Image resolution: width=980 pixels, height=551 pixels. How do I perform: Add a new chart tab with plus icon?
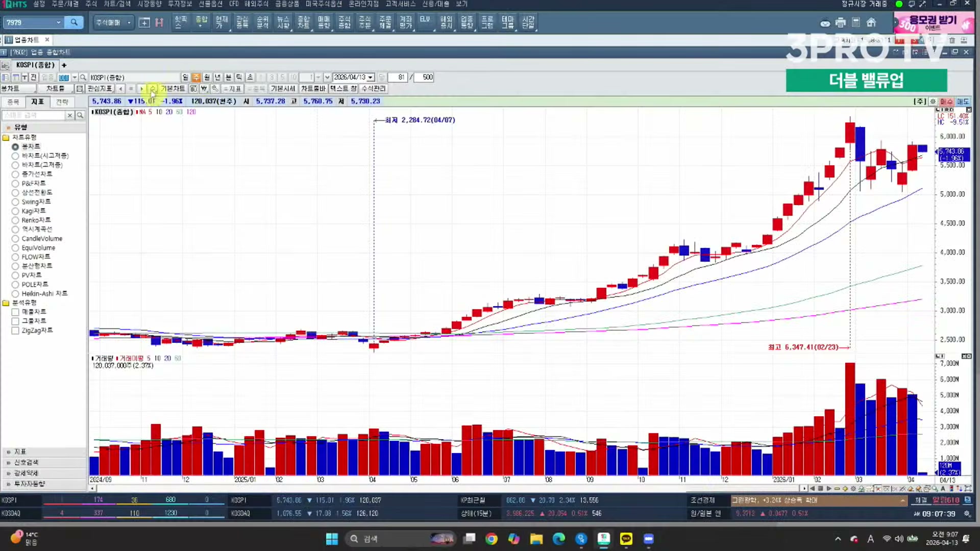[64, 65]
